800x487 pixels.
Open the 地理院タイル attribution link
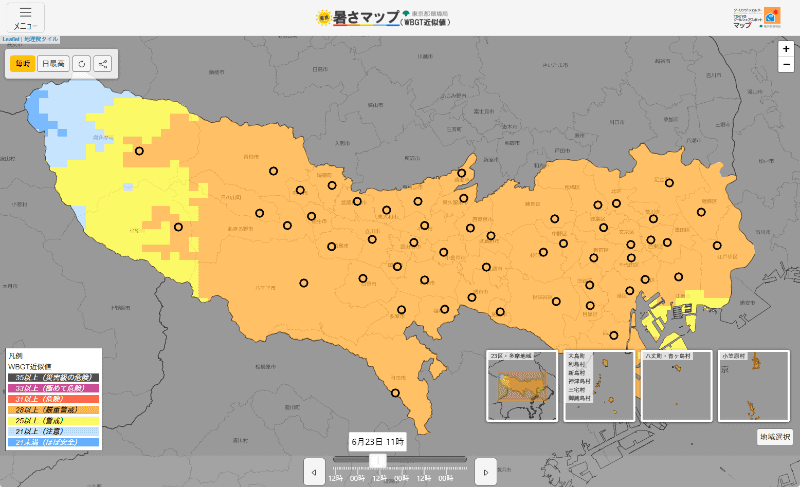click(41, 39)
